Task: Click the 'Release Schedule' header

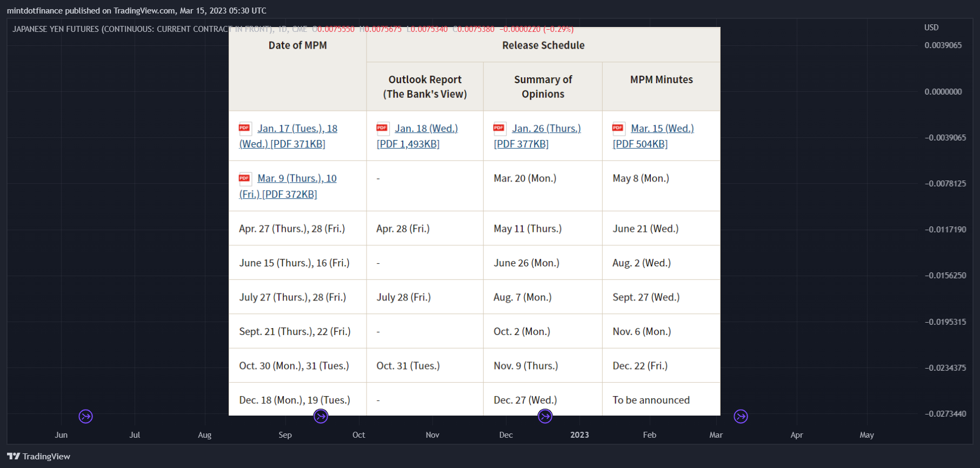Action: coord(543,45)
